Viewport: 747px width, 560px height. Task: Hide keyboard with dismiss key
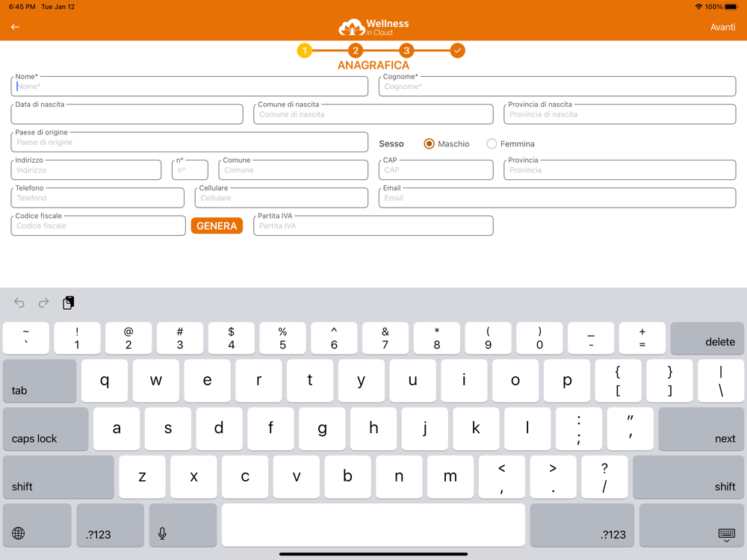point(692,525)
